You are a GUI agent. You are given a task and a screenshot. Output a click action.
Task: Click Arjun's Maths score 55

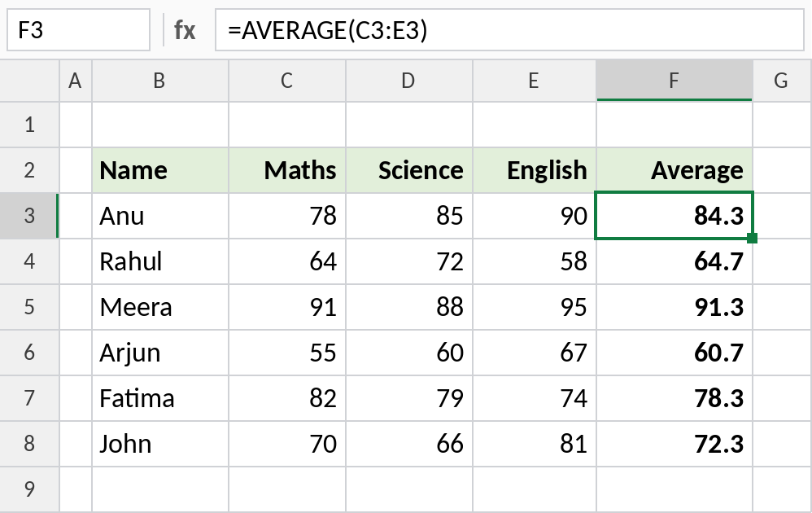point(287,353)
